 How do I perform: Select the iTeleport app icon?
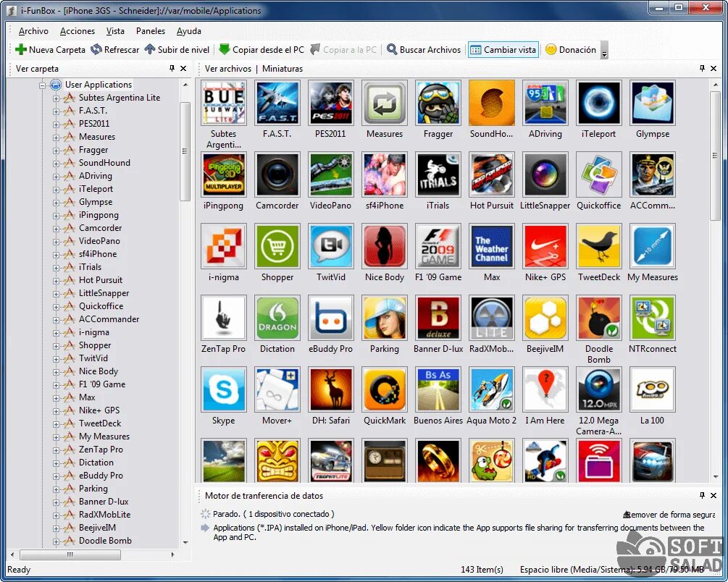[599, 103]
